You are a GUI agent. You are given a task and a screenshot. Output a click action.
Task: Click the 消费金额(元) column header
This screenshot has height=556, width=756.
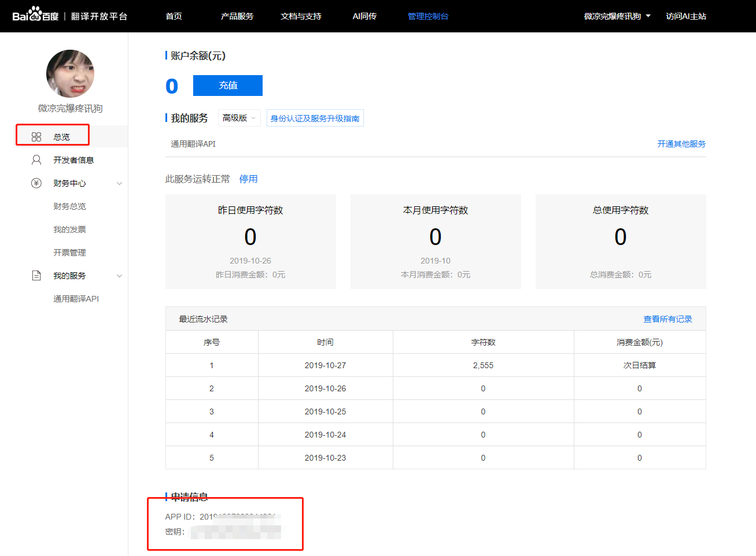pos(640,342)
